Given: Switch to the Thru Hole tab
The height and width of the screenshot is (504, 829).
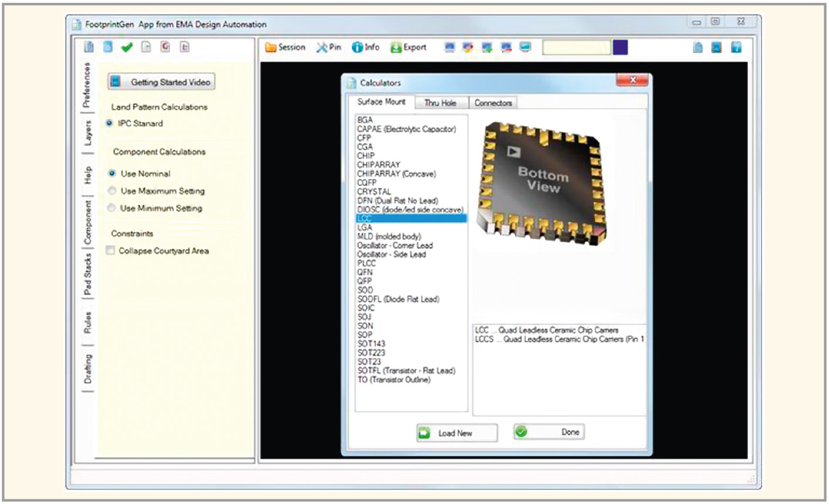Looking at the screenshot, I should coord(440,103).
